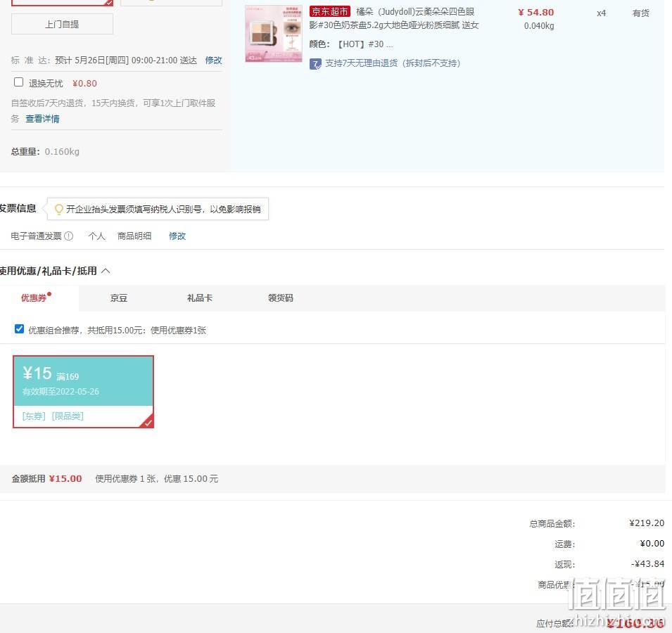672x633 pixels.
Task: Open the Judydoll eyeshadow product title
Action: pyautogui.click(x=394, y=18)
